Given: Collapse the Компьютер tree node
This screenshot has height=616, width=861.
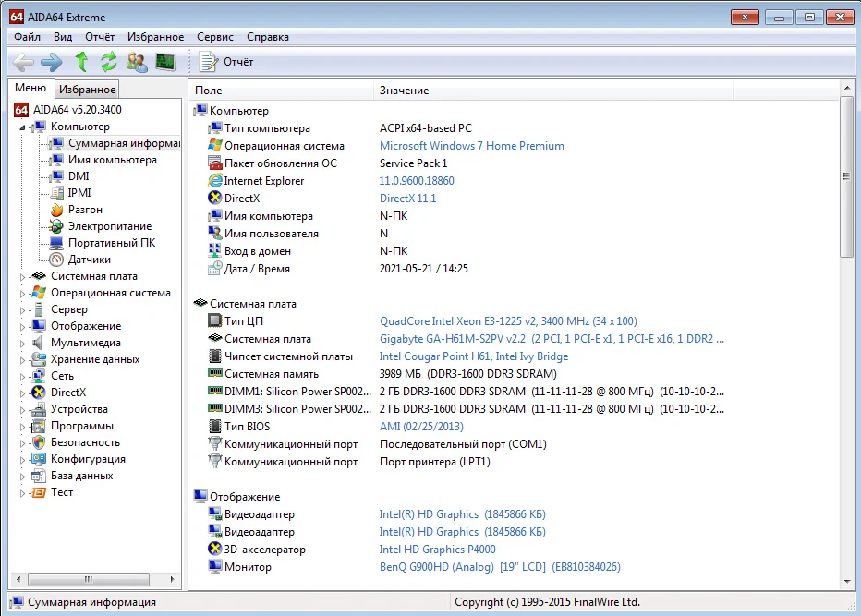Looking at the screenshot, I should coord(23,127).
